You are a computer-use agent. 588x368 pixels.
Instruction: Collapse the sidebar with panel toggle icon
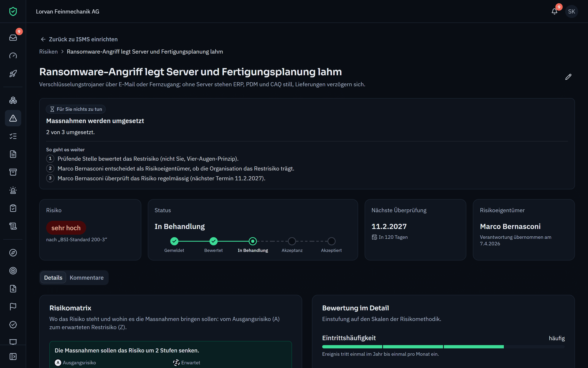pyautogui.click(x=13, y=357)
